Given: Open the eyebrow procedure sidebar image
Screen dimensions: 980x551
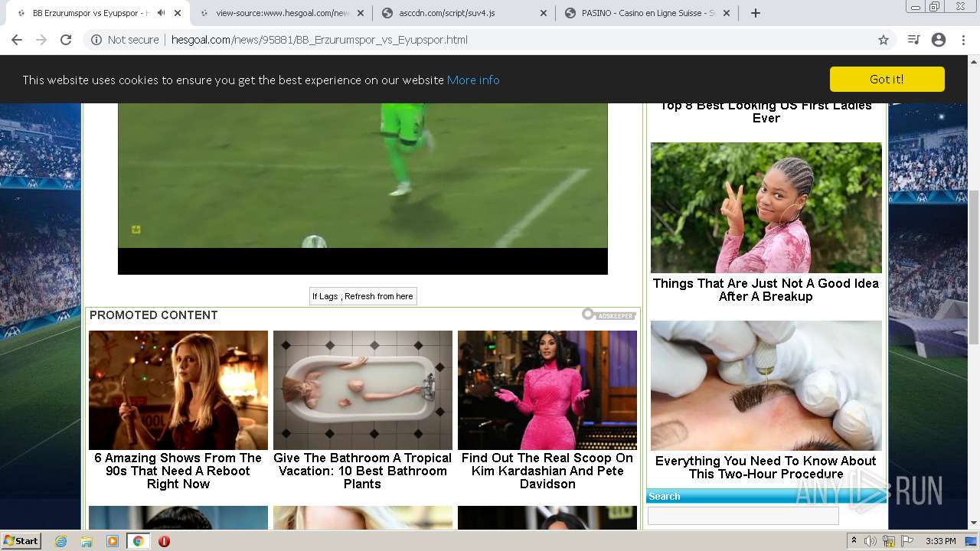Looking at the screenshot, I should 766,386.
